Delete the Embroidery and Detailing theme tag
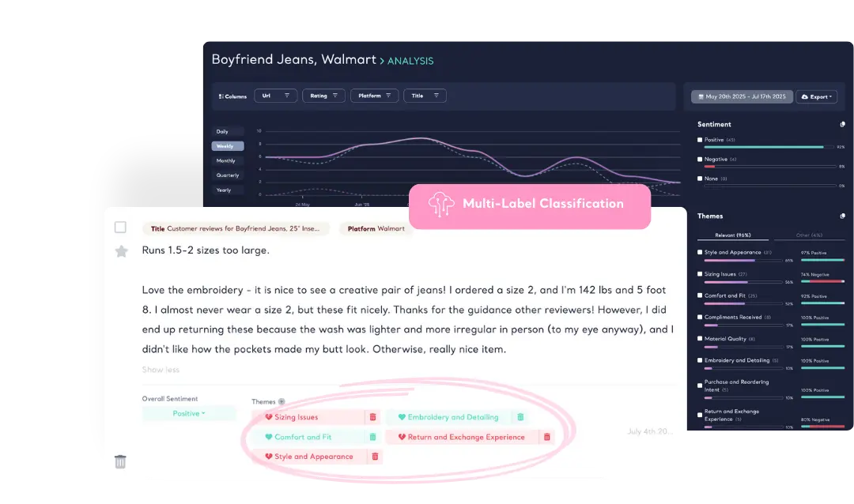 520,417
